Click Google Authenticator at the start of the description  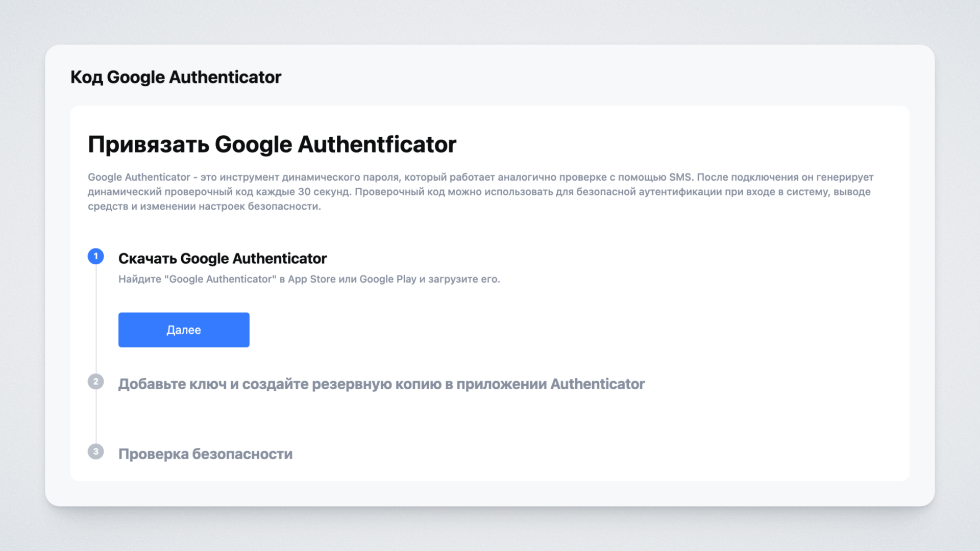point(139,177)
